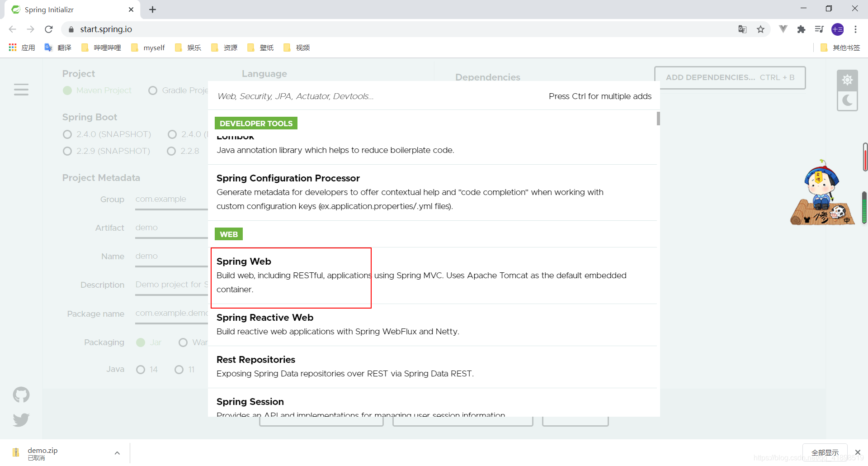Click the cartoon character widget
This screenshot has width=868, height=466.
822,192
